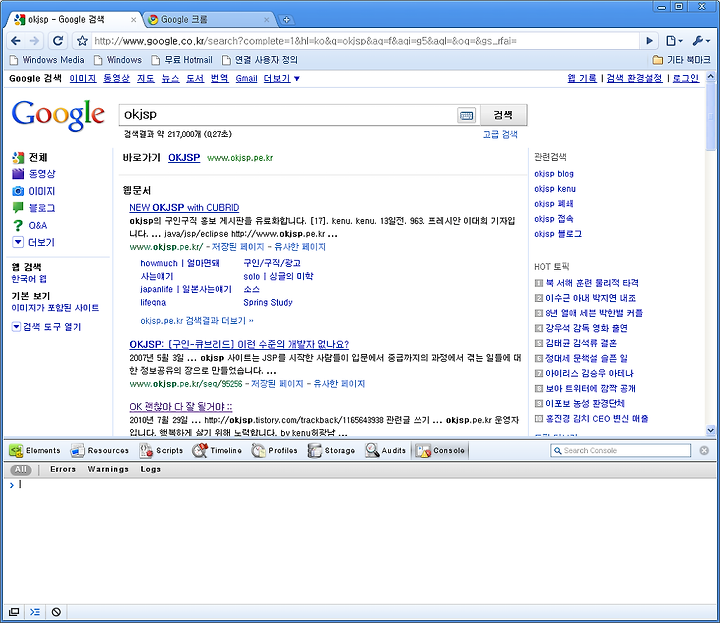Open the Windows Media bookmark
The width and height of the screenshot is (720, 623).
(x=47, y=60)
